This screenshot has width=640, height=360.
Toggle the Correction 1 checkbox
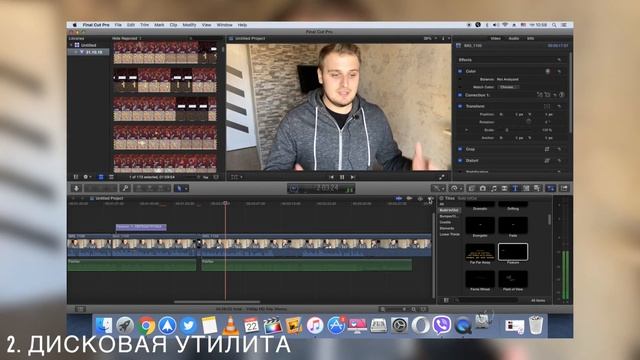click(460, 95)
